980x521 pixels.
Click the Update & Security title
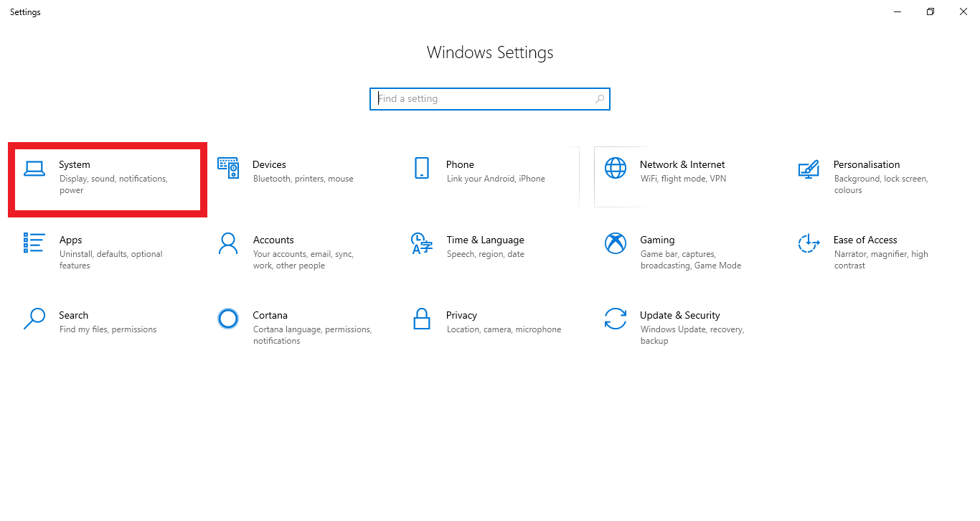click(x=680, y=315)
